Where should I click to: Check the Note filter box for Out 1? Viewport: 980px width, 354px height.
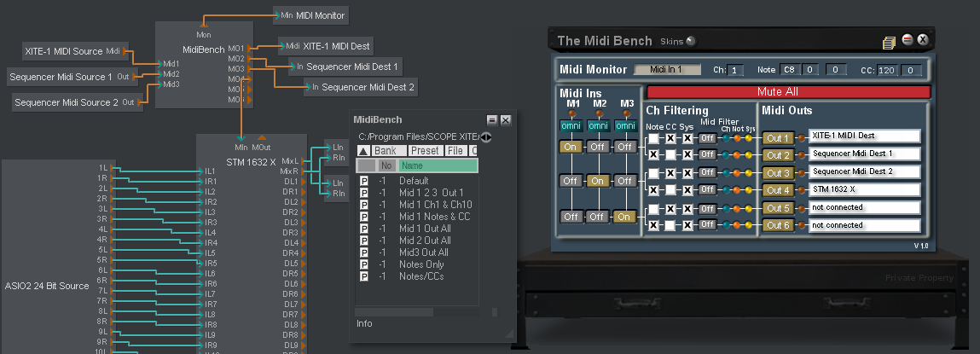coord(653,138)
